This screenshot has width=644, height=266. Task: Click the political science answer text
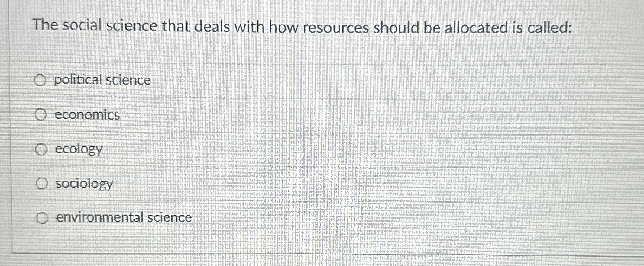(x=102, y=80)
